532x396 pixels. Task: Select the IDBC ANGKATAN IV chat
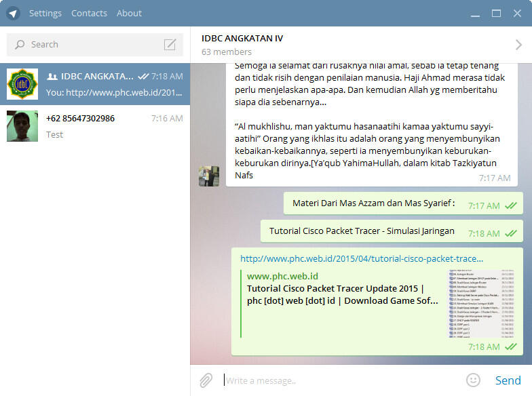pos(95,84)
